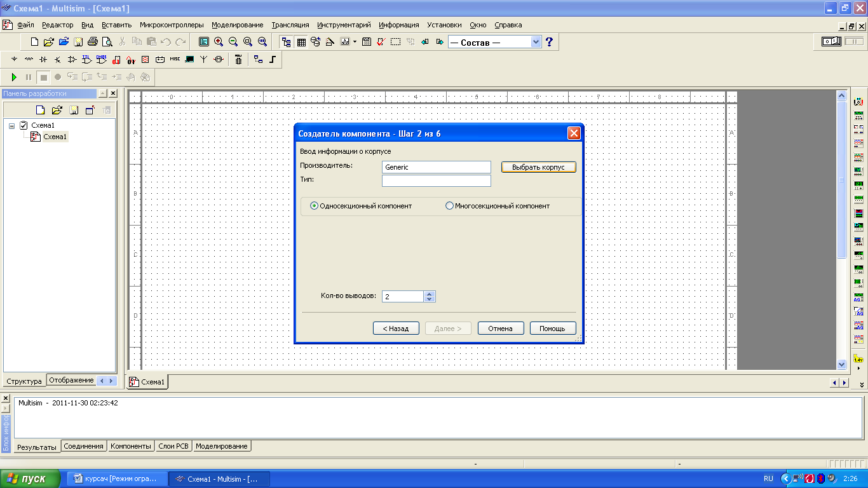
Task: Click the "Отмена" button
Action: pos(501,329)
